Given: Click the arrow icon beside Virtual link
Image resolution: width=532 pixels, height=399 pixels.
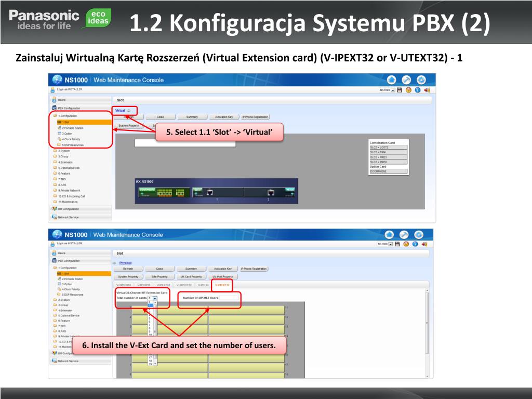Looking at the screenshot, I should (129, 111).
